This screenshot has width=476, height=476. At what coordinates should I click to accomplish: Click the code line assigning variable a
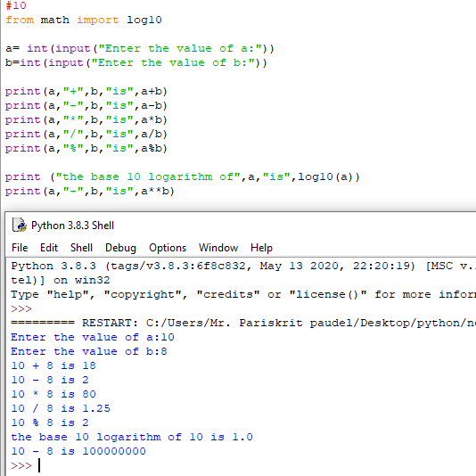click(x=140, y=48)
